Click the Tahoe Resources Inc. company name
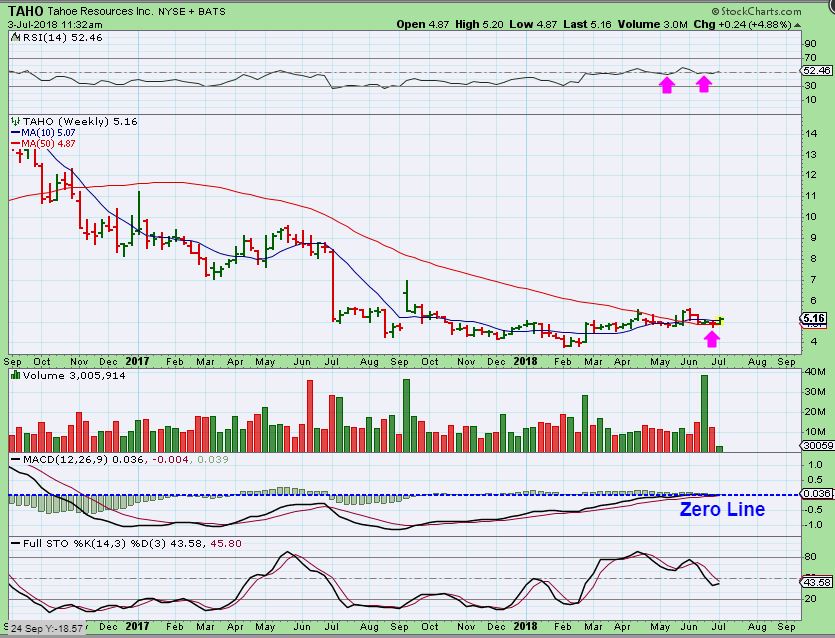The height and width of the screenshot is (638, 835). (x=100, y=11)
